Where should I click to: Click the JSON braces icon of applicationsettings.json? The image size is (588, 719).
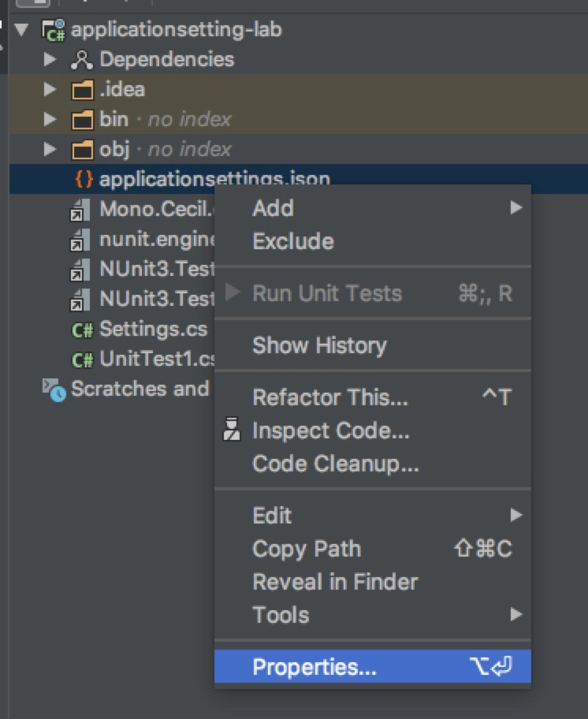pos(84,180)
